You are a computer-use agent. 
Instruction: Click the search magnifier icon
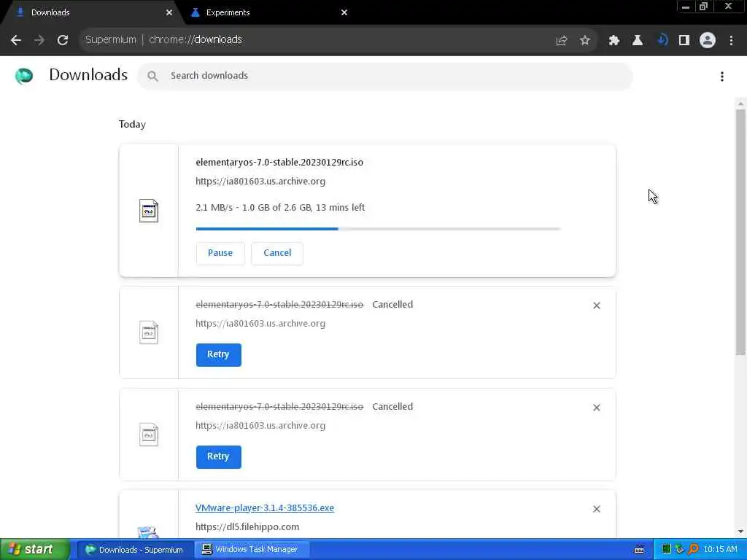click(152, 76)
